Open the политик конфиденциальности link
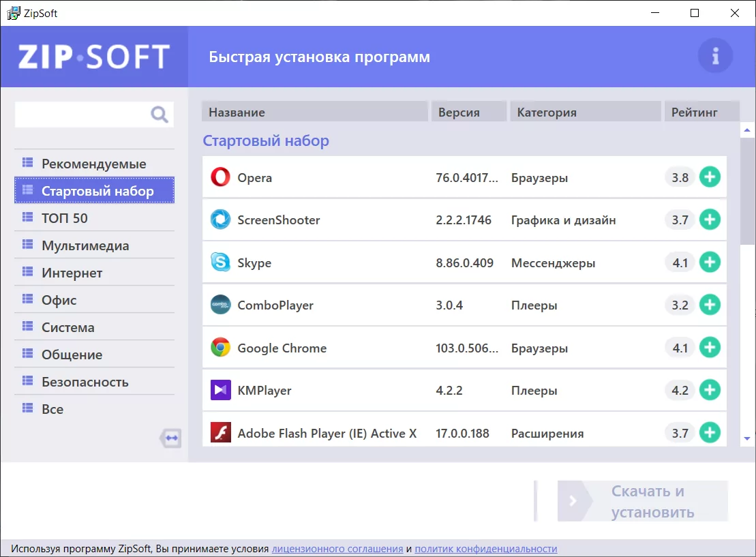756x557 pixels. click(486, 549)
